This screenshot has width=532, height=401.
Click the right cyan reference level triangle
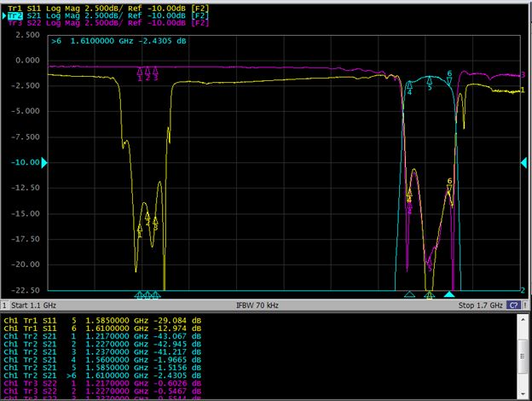pos(523,163)
